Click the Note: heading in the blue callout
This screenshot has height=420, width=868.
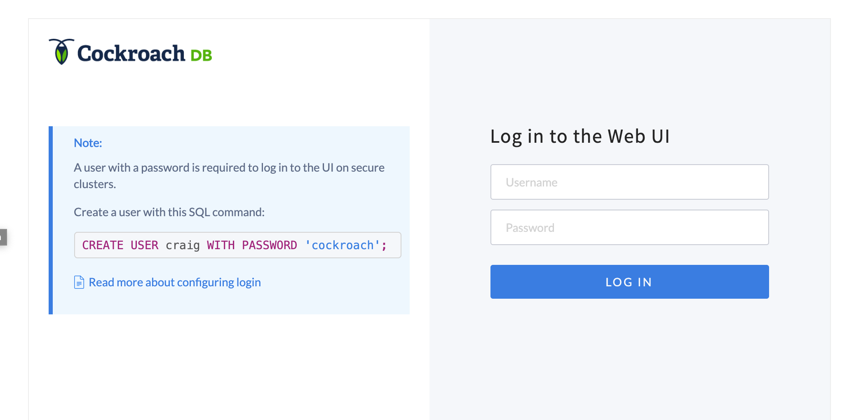click(x=87, y=142)
